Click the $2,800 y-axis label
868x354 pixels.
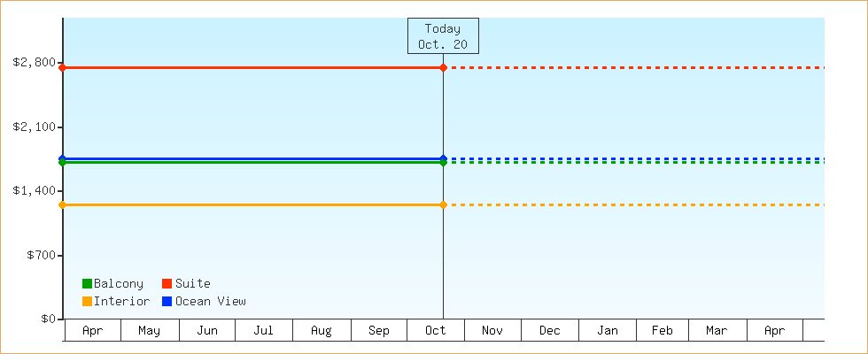(x=34, y=63)
